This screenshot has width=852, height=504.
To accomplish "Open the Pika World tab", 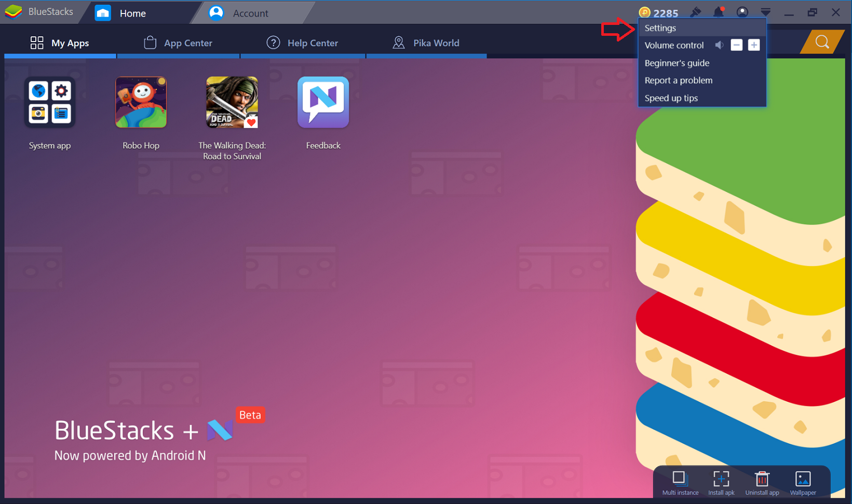I will point(426,43).
